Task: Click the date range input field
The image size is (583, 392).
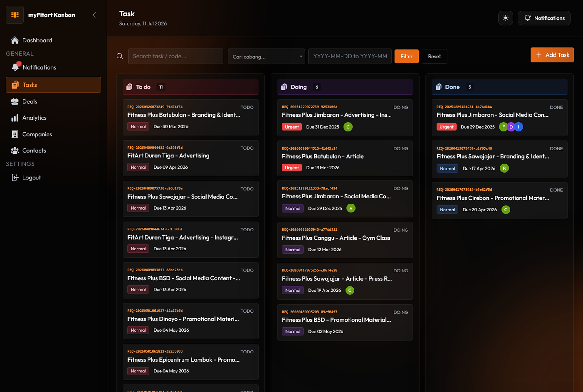Action: tap(350, 56)
